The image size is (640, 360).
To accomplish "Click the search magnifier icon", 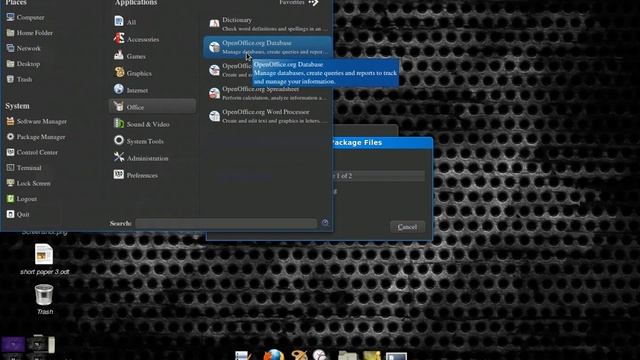I will [325, 223].
